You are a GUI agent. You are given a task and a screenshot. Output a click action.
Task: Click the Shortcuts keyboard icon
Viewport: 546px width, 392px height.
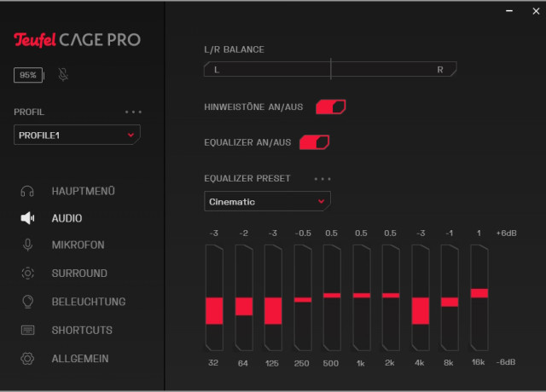click(x=27, y=330)
